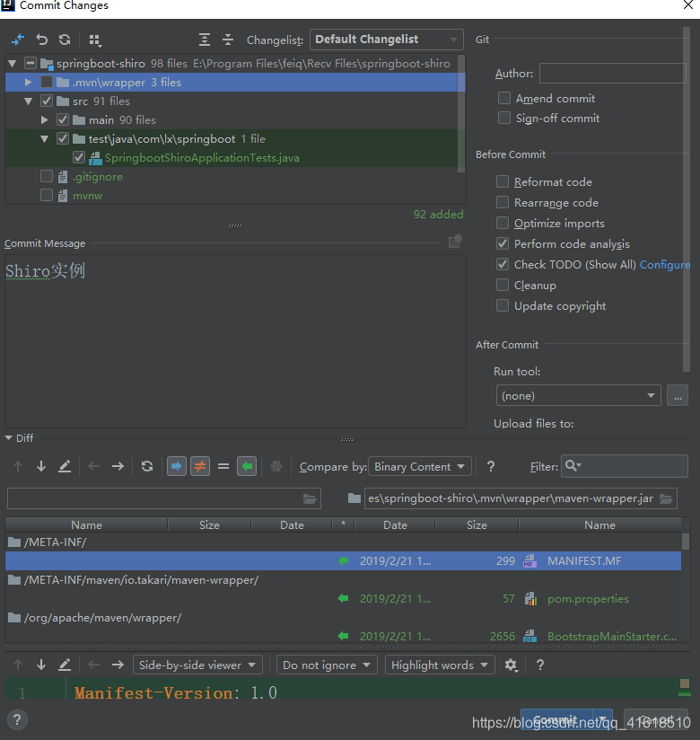Open the Side-by-side viewer dropdown
This screenshot has height=740, width=700.
[197, 665]
